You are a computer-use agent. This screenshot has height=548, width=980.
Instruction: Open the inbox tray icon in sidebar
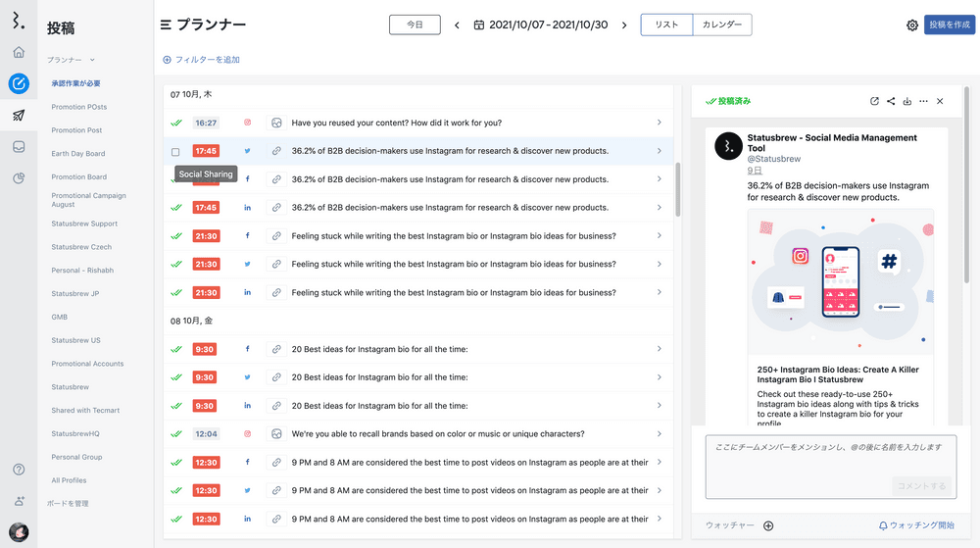coord(19,147)
